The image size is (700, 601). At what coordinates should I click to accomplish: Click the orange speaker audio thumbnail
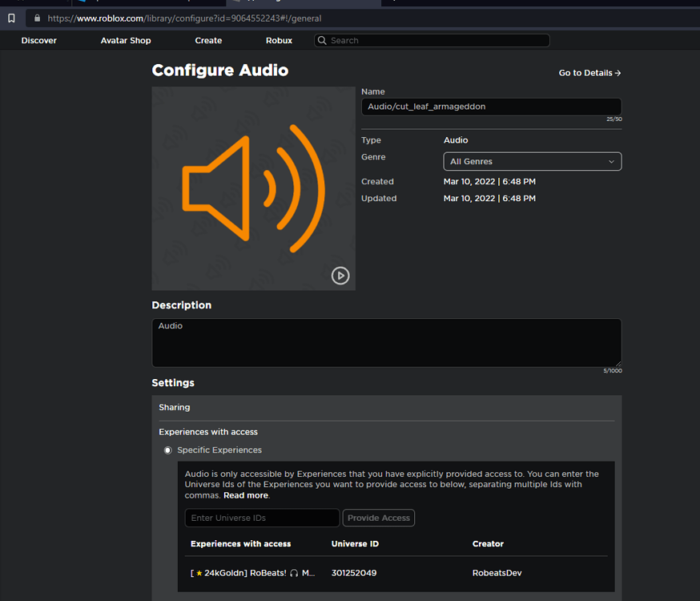tap(253, 188)
